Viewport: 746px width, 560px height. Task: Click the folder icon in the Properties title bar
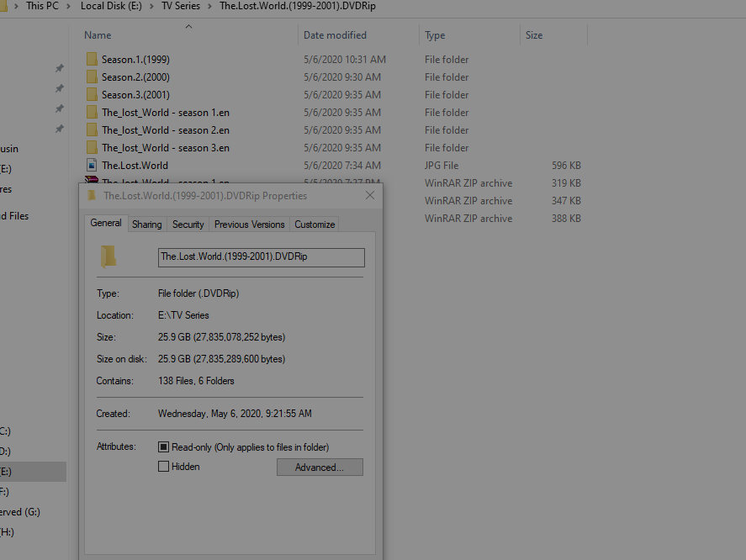click(x=93, y=196)
